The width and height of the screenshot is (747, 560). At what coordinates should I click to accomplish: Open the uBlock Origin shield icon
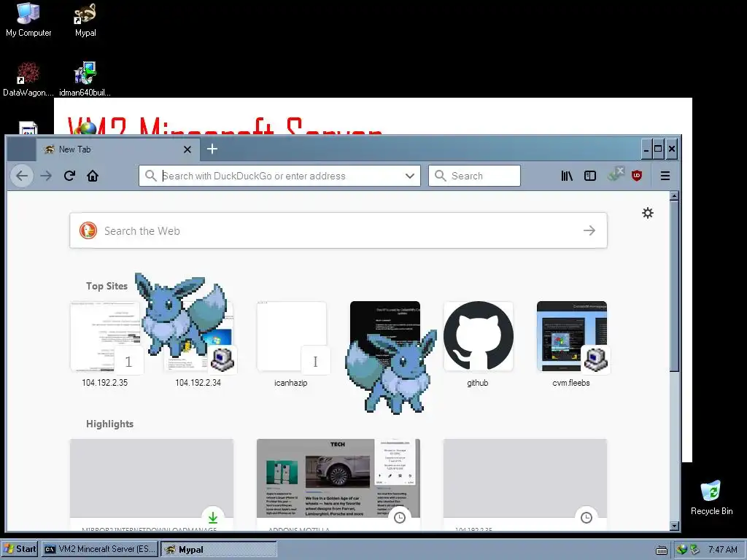tap(636, 176)
